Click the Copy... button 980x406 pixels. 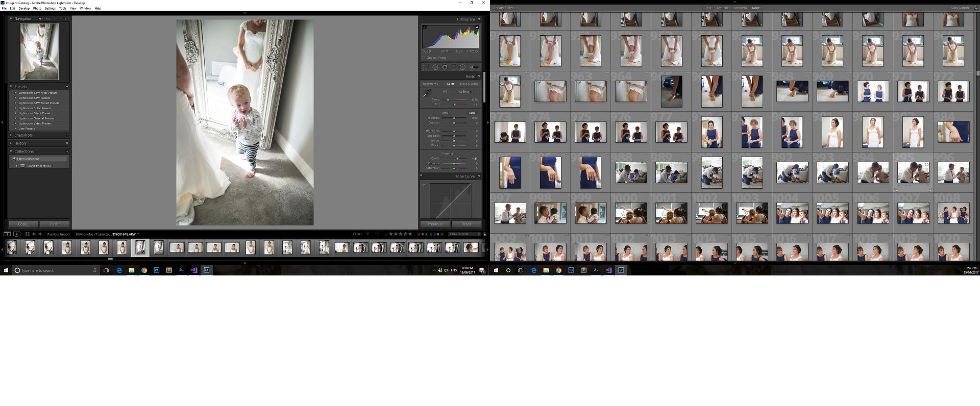pos(23,224)
